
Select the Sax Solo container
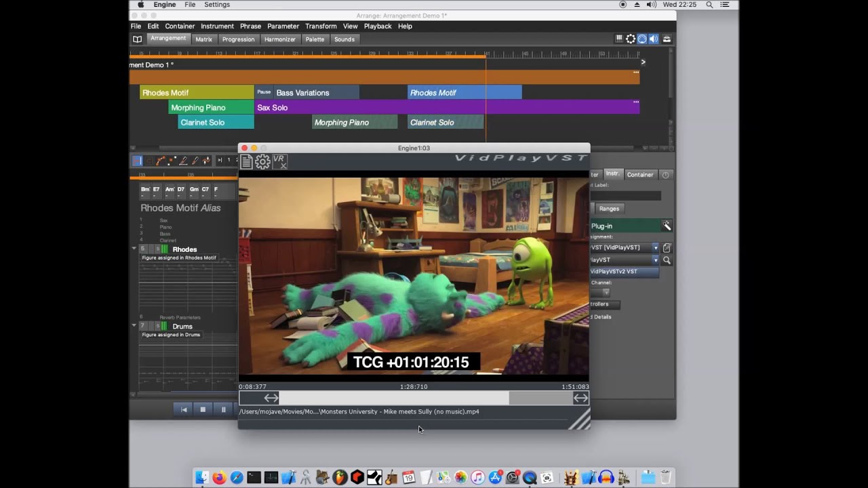[447, 108]
